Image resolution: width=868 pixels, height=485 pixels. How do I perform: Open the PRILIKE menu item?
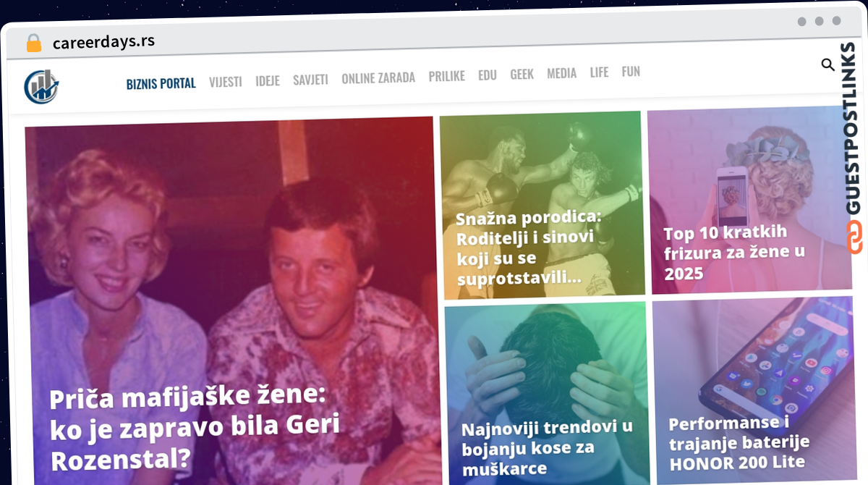click(x=446, y=76)
